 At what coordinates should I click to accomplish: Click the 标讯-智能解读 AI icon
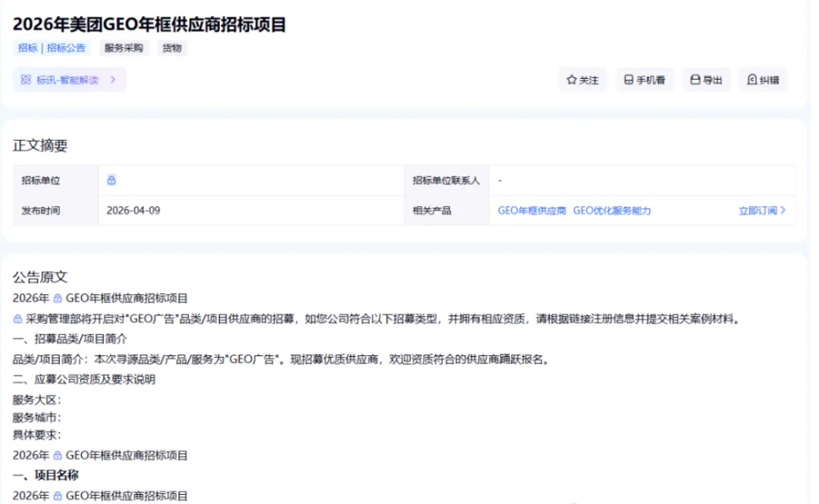pyautogui.click(x=26, y=80)
